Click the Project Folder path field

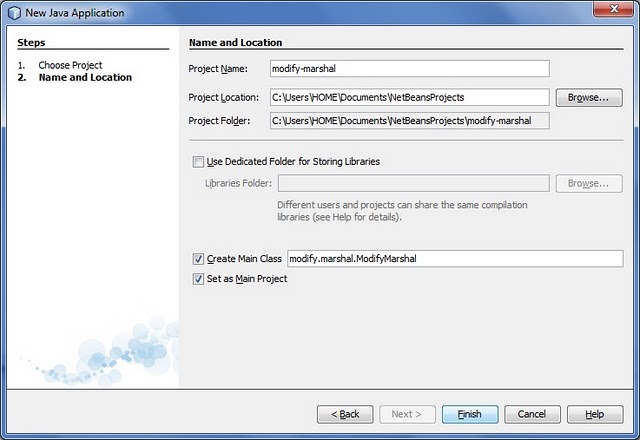coord(409,121)
